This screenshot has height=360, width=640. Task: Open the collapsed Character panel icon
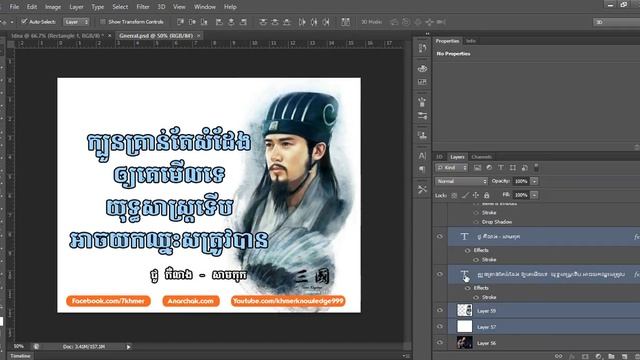pos(422,156)
